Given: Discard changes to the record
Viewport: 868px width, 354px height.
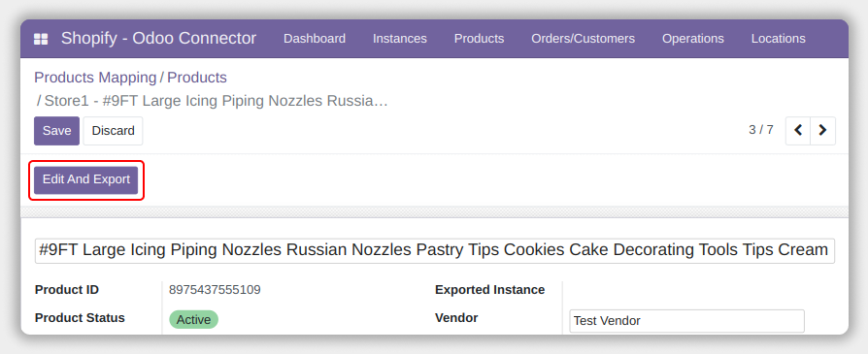Looking at the screenshot, I should (x=113, y=131).
